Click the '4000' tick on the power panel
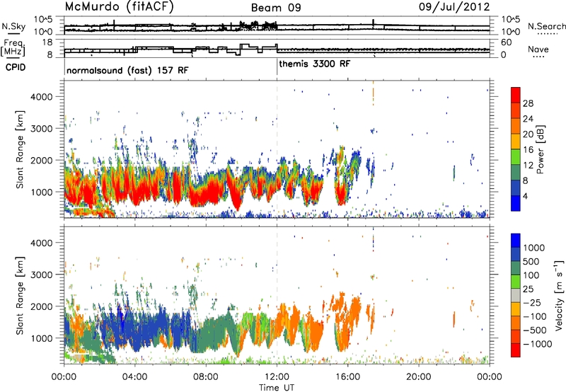Viewport: 566px width, 392px height. point(41,97)
